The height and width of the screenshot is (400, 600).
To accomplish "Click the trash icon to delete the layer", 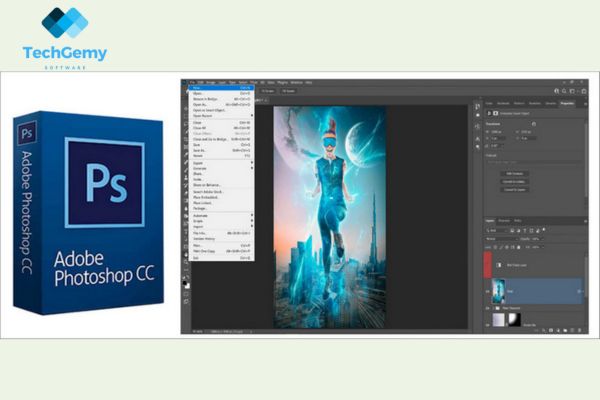I will pyautogui.click(x=580, y=330).
